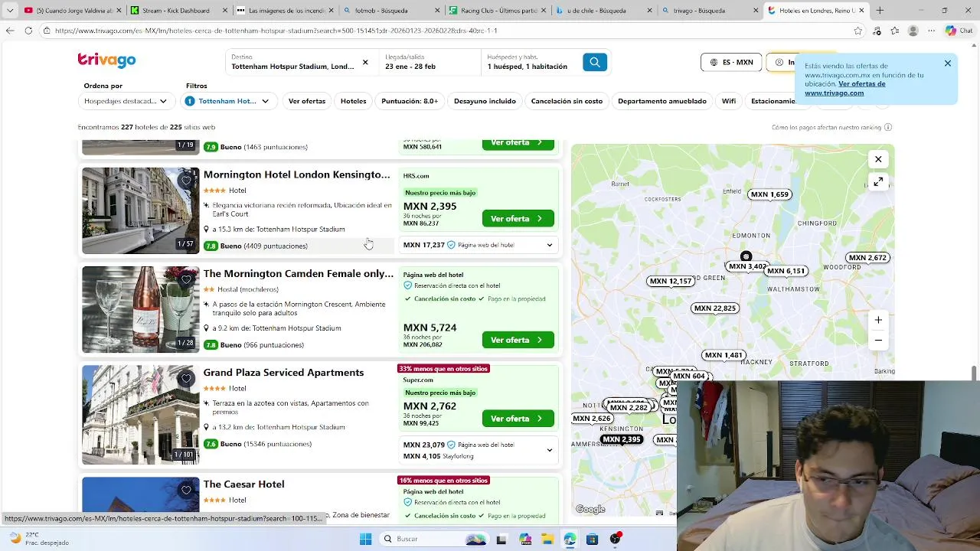Switch to the u de chile - Búsqueda tab
The width and height of the screenshot is (980, 551).
pos(602,11)
